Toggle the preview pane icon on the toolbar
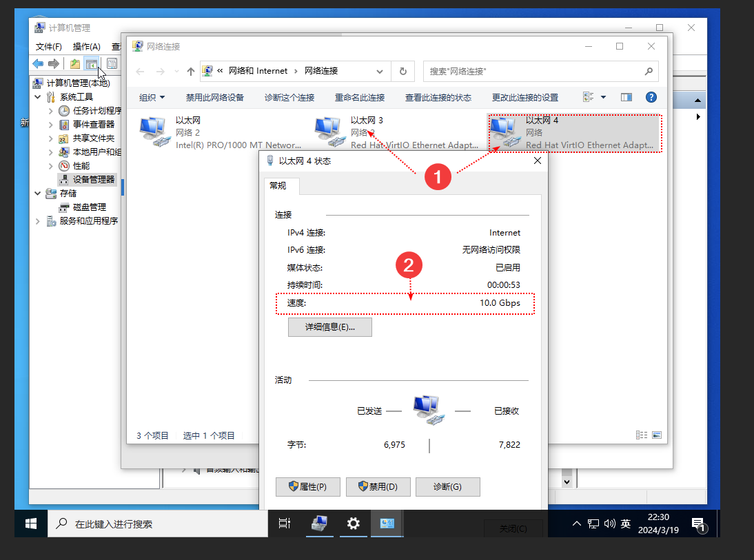The height and width of the screenshot is (560, 754). coord(626,97)
